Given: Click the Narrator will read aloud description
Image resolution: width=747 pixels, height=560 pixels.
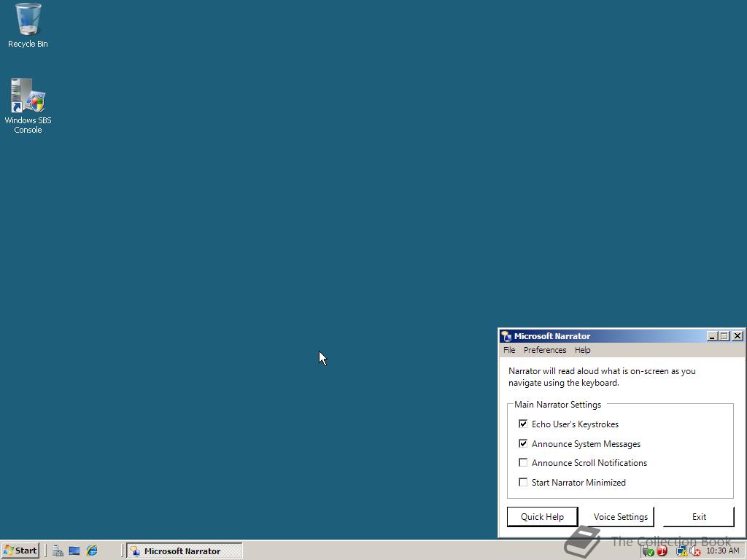Looking at the screenshot, I should [602, 377].
